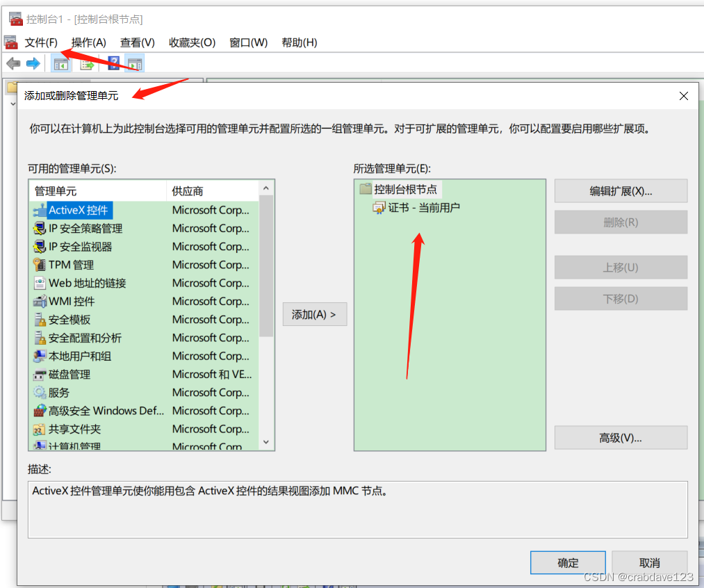This screenshot has width=704, height=588.
Task: Toggle the show/hide console tree icon
Action: (61, 64)
